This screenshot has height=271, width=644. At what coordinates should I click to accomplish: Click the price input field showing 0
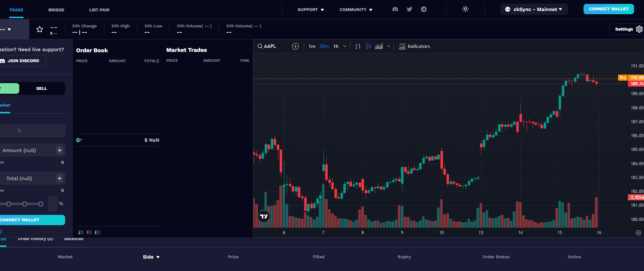[32, 131]
